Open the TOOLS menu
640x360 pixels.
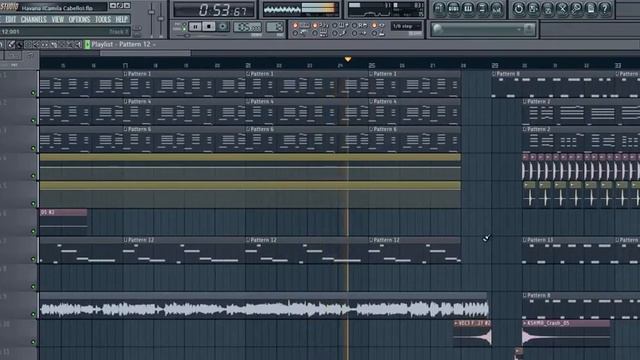103,19
